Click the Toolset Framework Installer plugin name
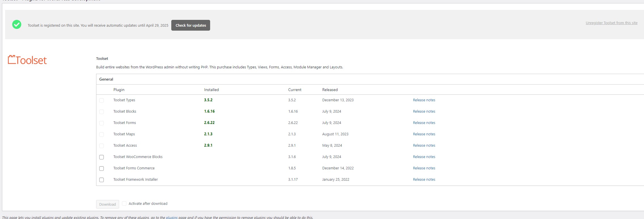 click(136, 180)
